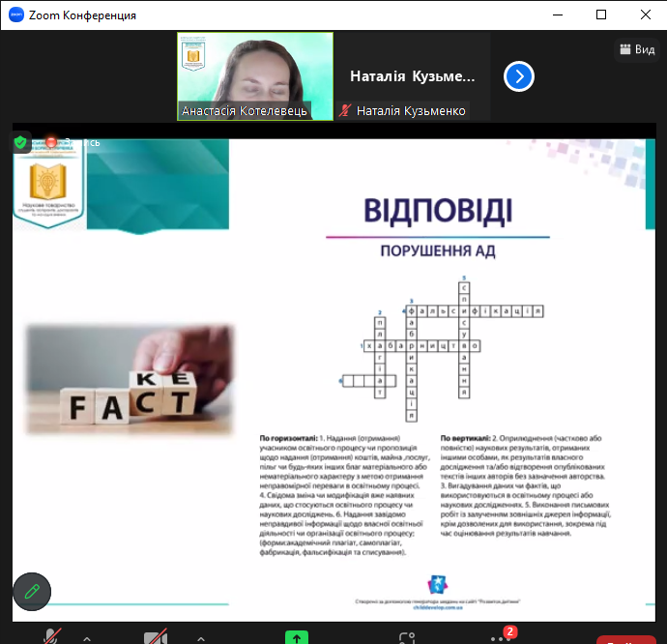Click the По горизонталі clue heading
The image size is (667, 644).
point(289,438)
